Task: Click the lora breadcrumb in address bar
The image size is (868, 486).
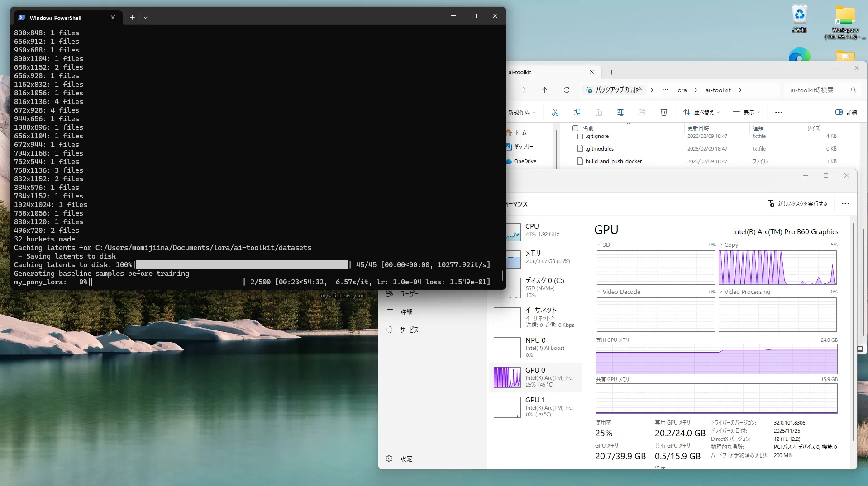Action: [x=681, y=90]
